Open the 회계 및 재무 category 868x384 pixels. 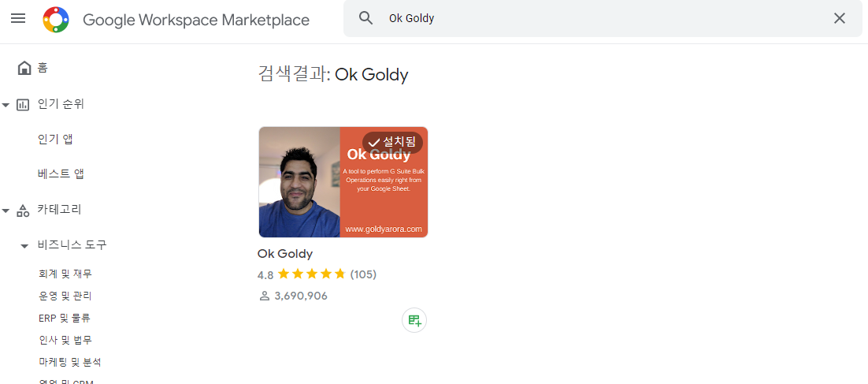(x=65, y=274)
